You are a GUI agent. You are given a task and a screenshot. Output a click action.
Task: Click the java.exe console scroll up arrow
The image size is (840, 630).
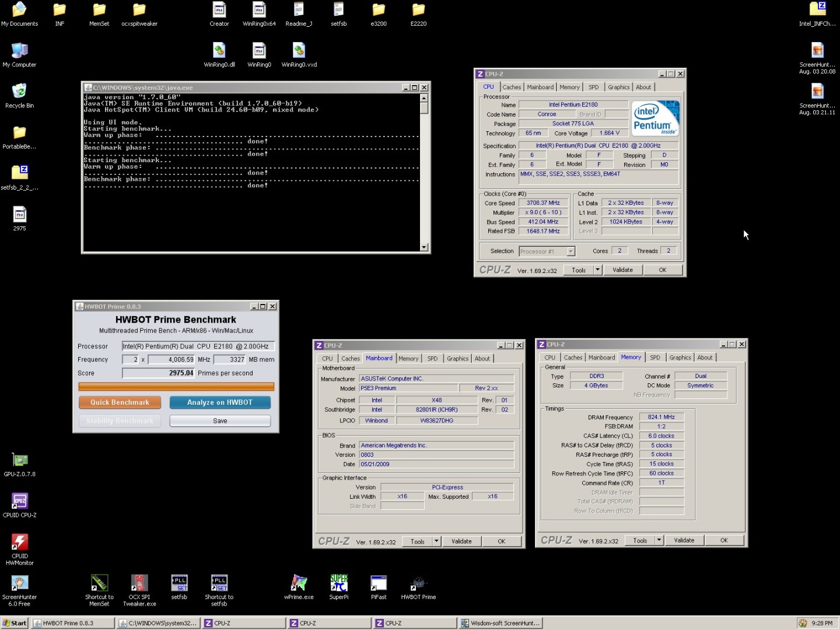424,98
